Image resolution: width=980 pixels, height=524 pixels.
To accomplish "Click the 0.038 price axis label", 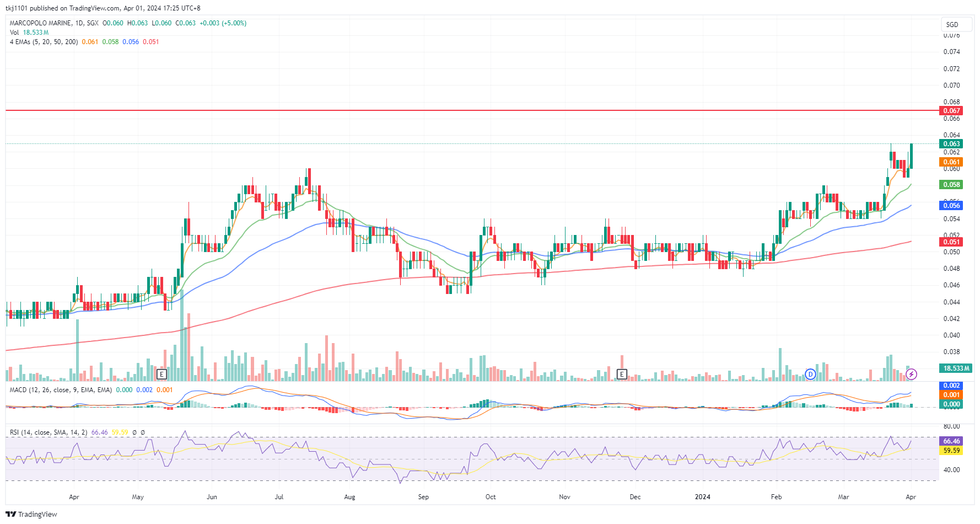I will 951,352.
